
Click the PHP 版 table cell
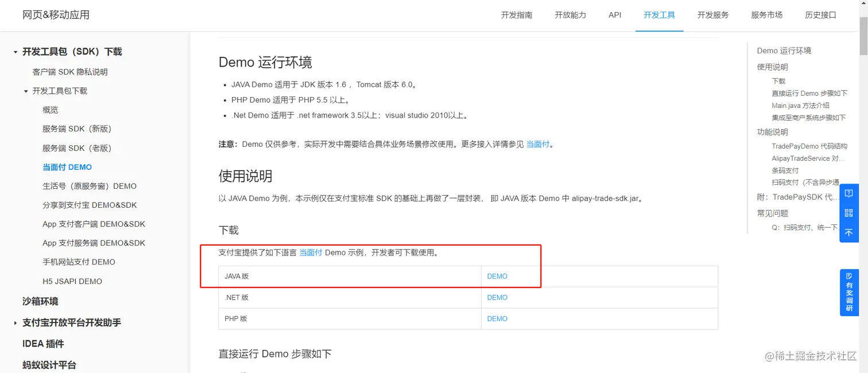[x=350, y=319]
